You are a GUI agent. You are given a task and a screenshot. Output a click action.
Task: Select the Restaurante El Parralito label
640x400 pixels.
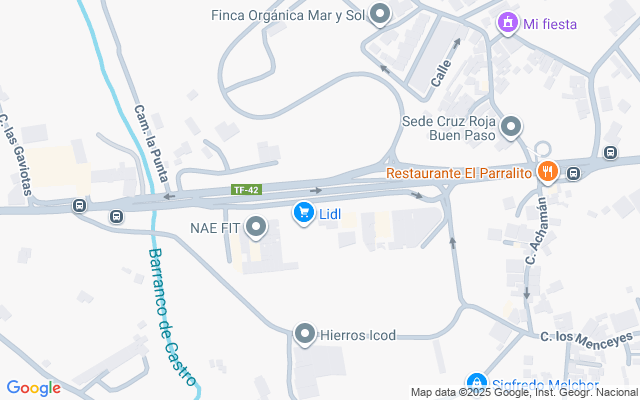(459, 173)
